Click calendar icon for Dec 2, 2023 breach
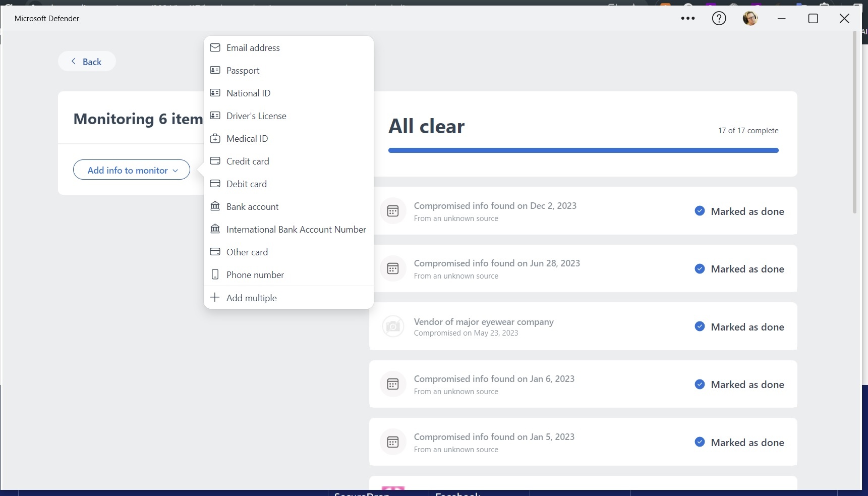This screenshot has width=868, height=496. coord(393,211)
